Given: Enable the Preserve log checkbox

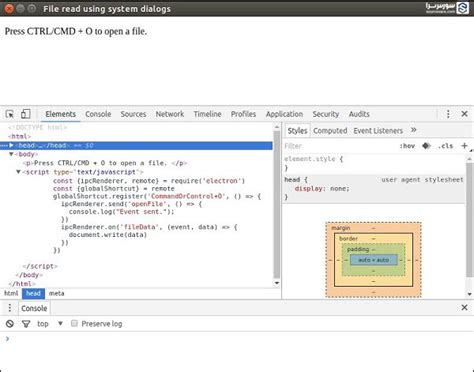Looking at the screenshot, I should (74, 323).
